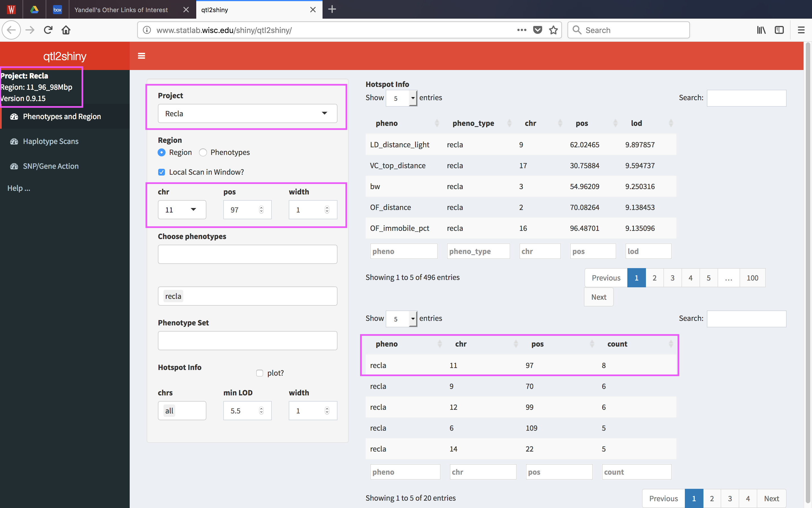Screen dimensions: 812x508
Task: Open the page actions three-dots menu
Action: [x=522, y=30]
